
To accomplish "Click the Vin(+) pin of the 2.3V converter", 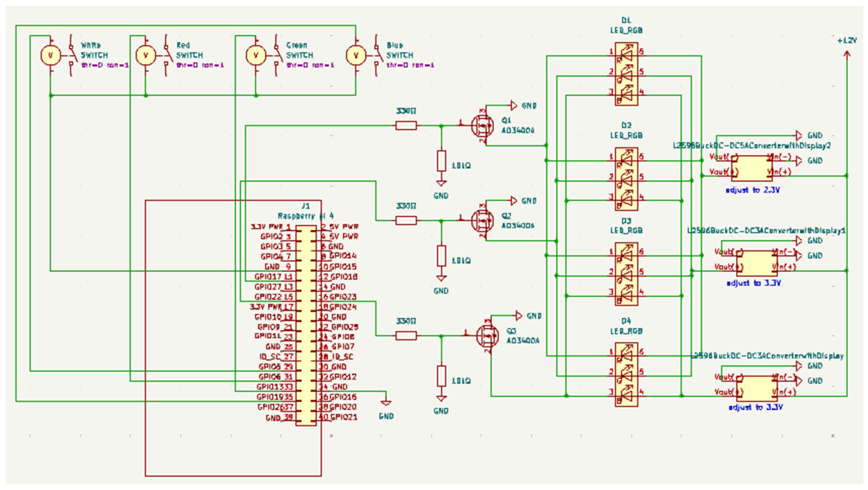I will tap(779, 172).
